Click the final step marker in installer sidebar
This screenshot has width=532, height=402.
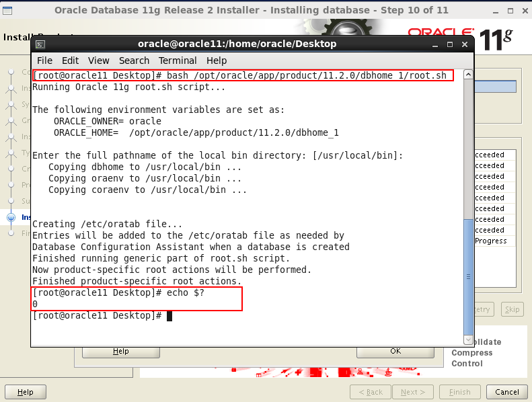click(x=11, y=233)
